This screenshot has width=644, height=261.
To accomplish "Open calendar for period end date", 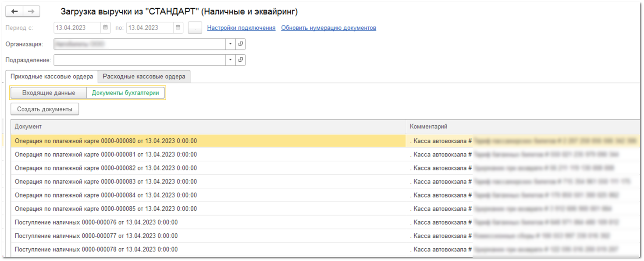I will pyautogui.click(x=178, y=28).
